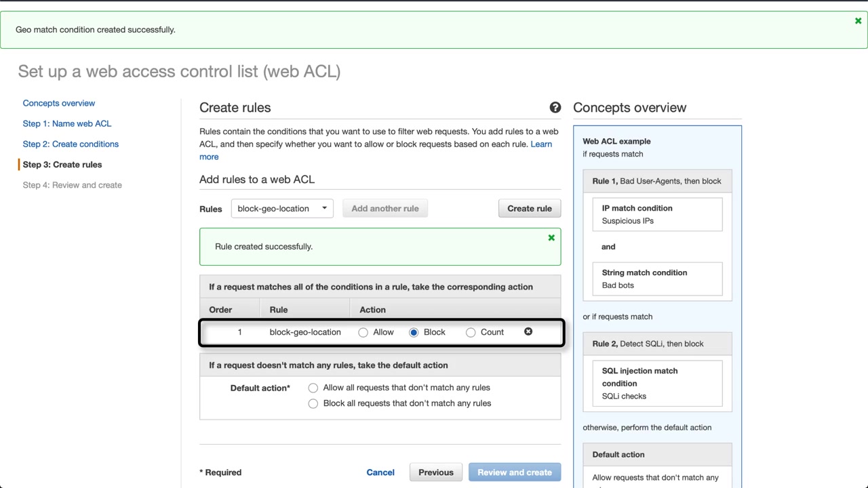Select Allow action for block-geo-location rule

click(x=363, y=332)
